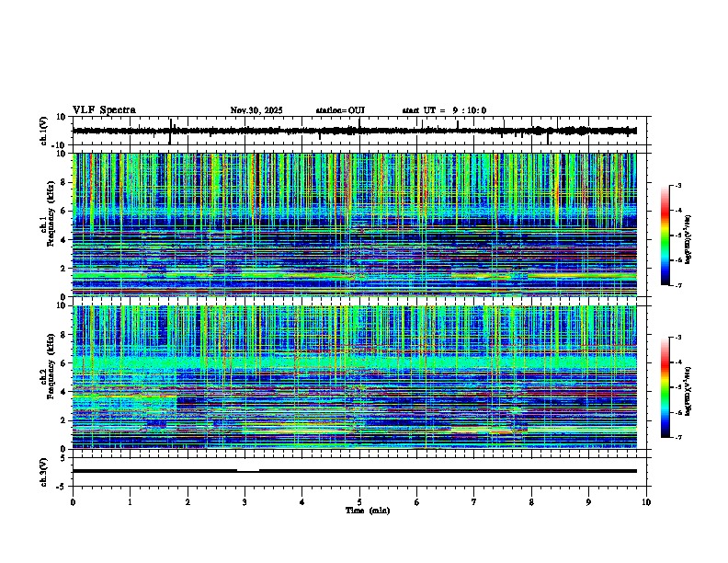
Task: Click the time axis tick label "3"
Action: click(x=245, y=502)
